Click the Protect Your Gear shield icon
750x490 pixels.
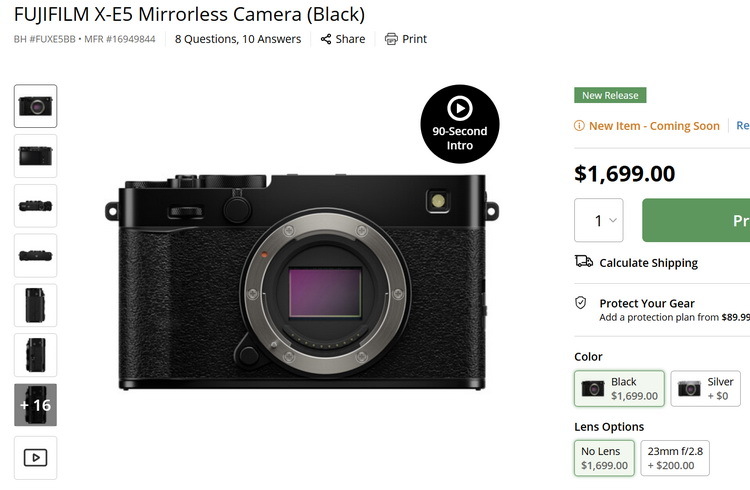580,303
